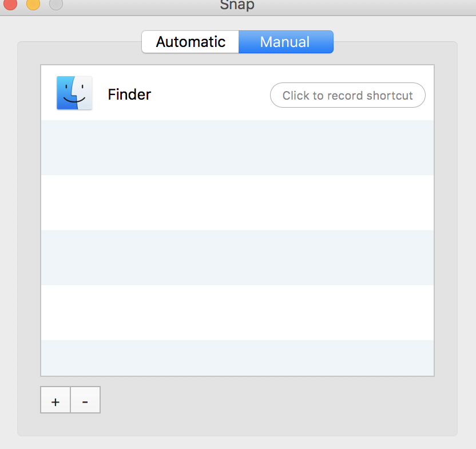The width and height of the screenshot is (476, 449).
Task: Click to record shortcut for Finder
Action: tap(347, 95)
